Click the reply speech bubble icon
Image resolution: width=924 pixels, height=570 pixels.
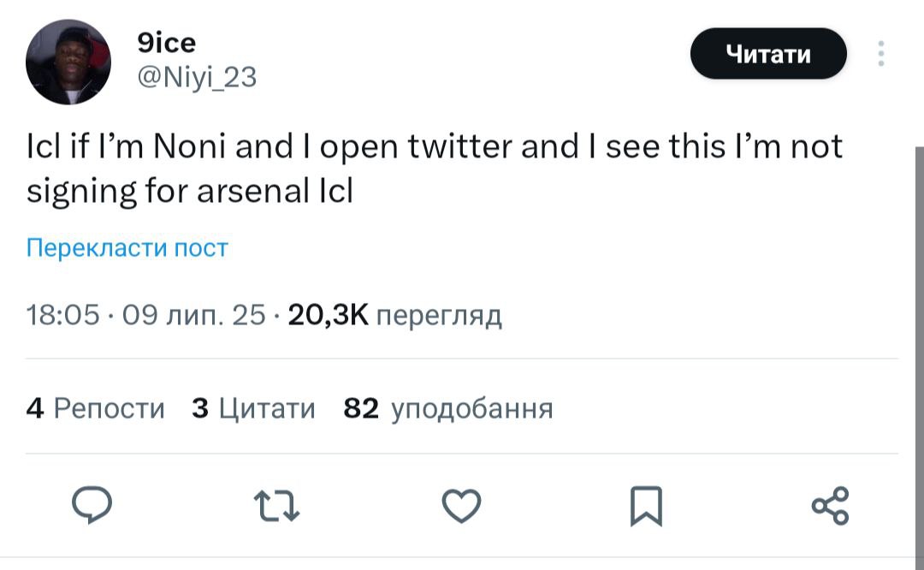tap(92, 505)
